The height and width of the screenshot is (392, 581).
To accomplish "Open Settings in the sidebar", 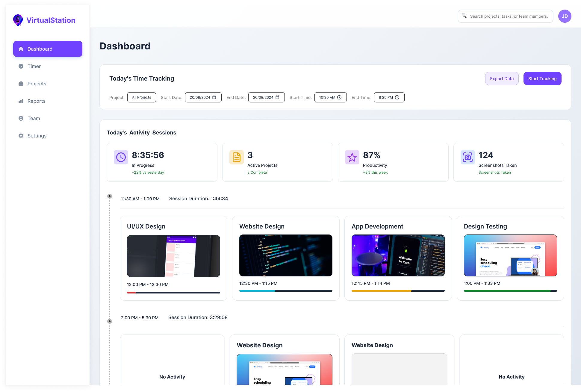I will pos(37,136).
